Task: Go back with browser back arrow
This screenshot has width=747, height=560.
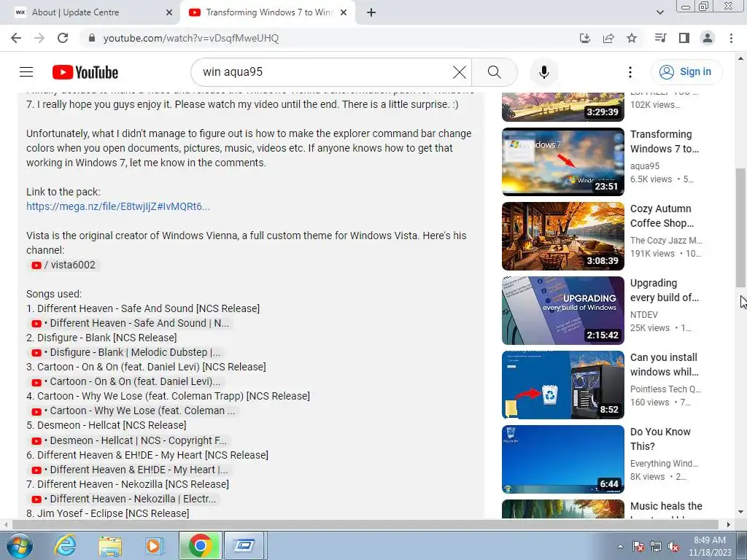Action: coord(16,38)
